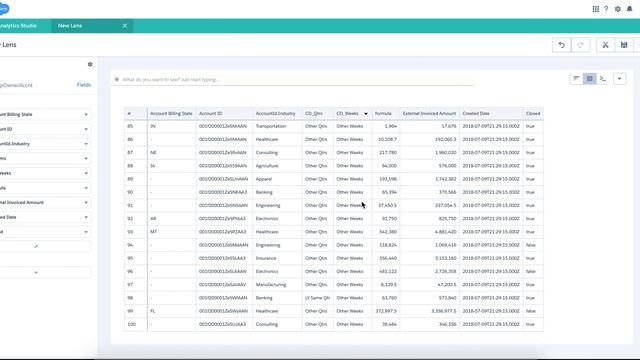Click the clip to designer scissors icon
Viewport: 640px width, 360px height.
[x=605, y=45]
